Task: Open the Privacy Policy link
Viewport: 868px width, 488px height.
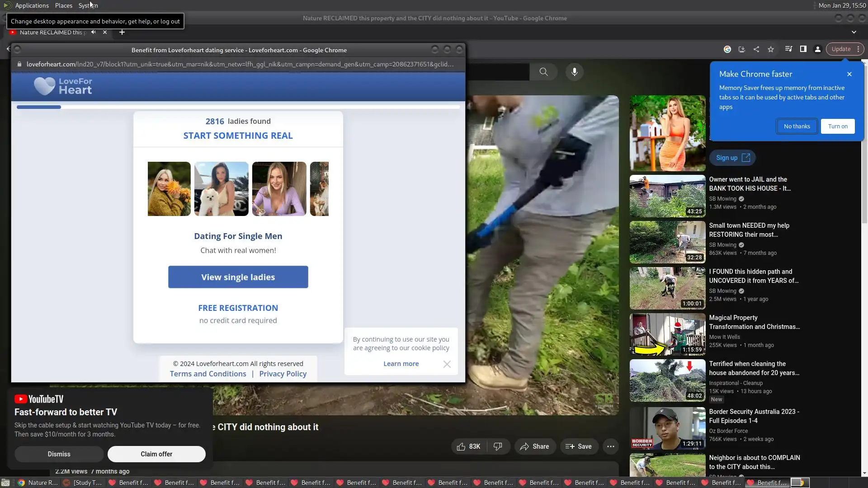Action: pyautogui.click(x=283, y=374)
